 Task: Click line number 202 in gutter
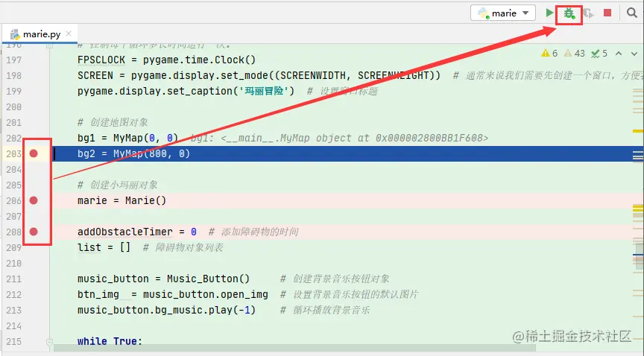pos(13,138)
